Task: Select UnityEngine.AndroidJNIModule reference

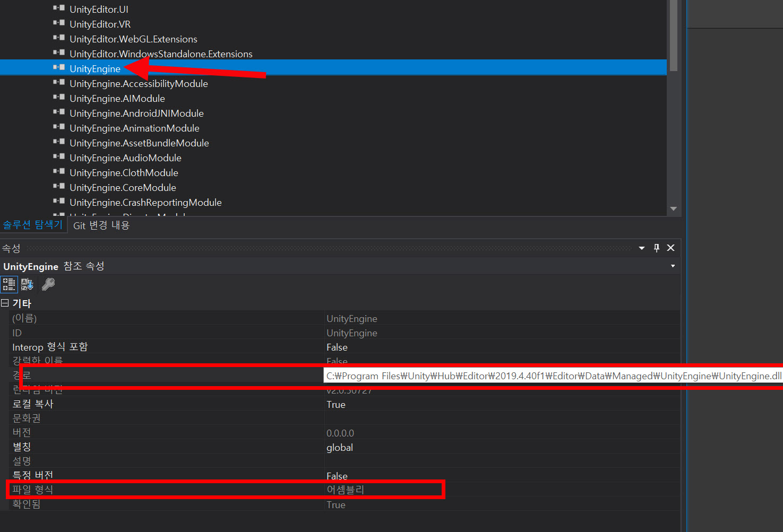Action: [x=136, y=113]
